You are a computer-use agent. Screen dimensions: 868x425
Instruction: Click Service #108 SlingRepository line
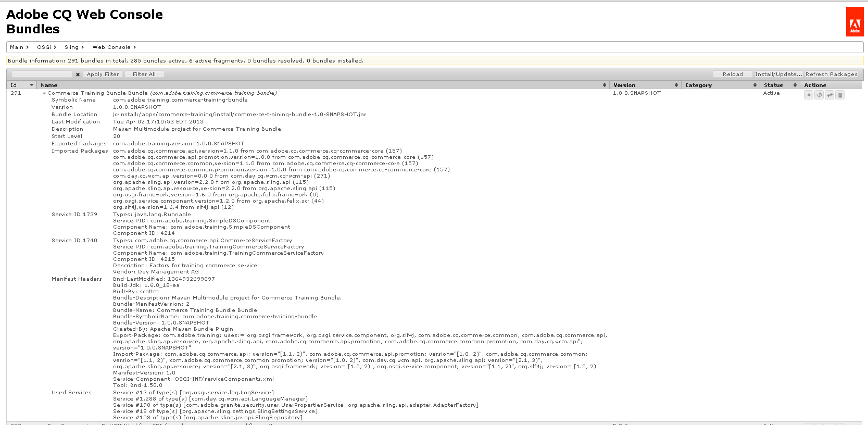point(208,418)
